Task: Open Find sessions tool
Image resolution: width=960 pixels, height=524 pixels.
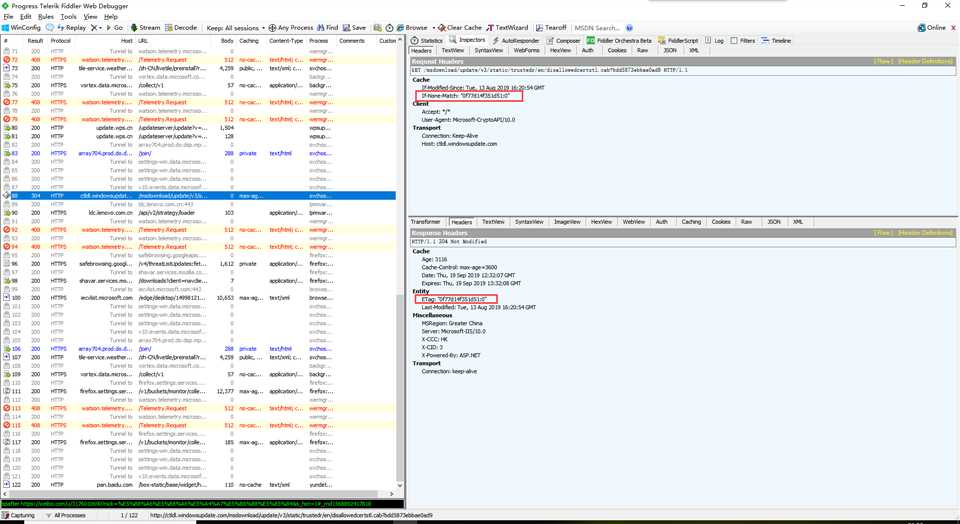Action: pyautogui.click(x=328, y=28)
